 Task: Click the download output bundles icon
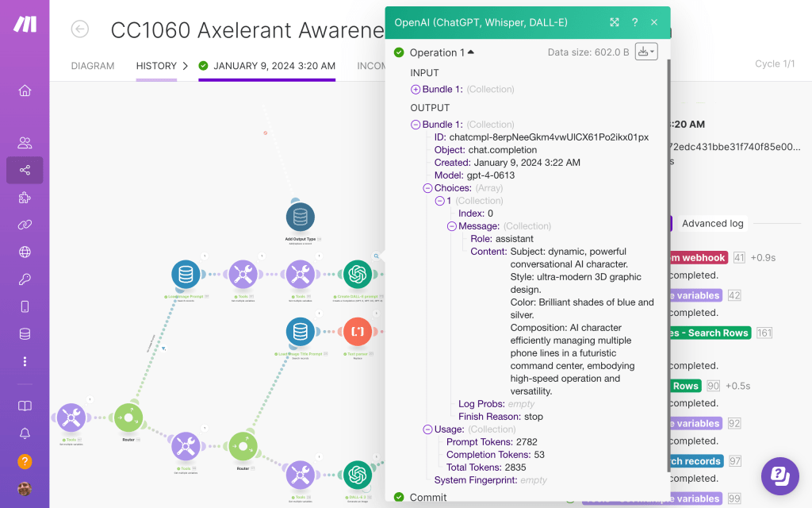point(646,52)
